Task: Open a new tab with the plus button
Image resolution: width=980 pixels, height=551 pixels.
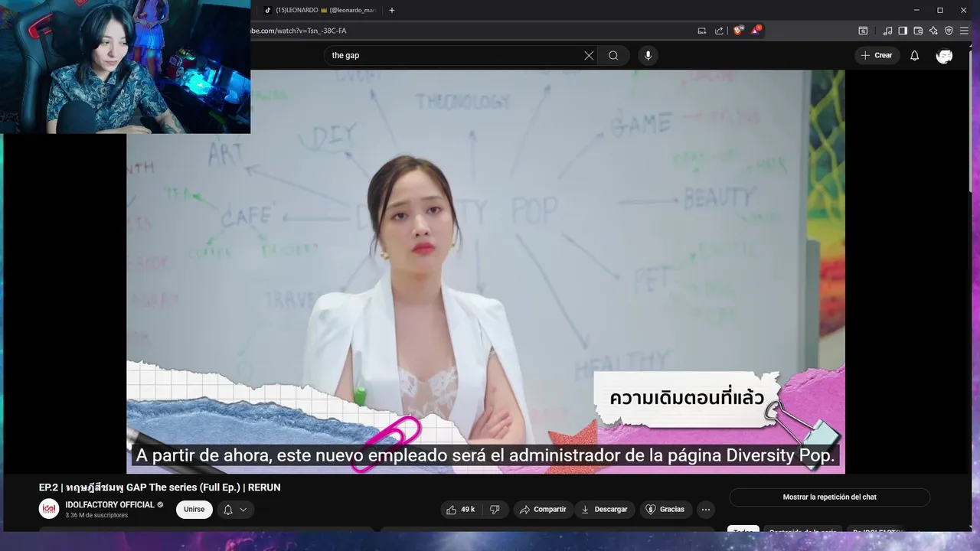Action: 392,10
